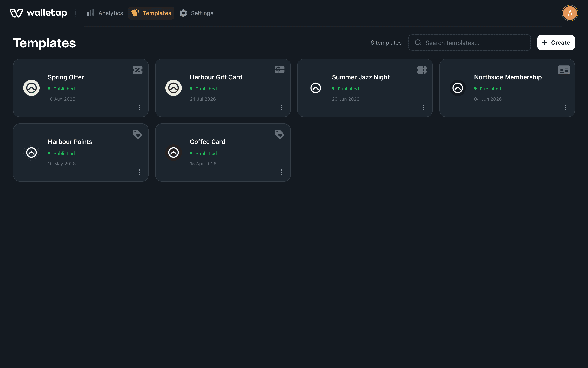Open the Analytics tab
The height and width of the screenshot is (368, 588).
105,13
